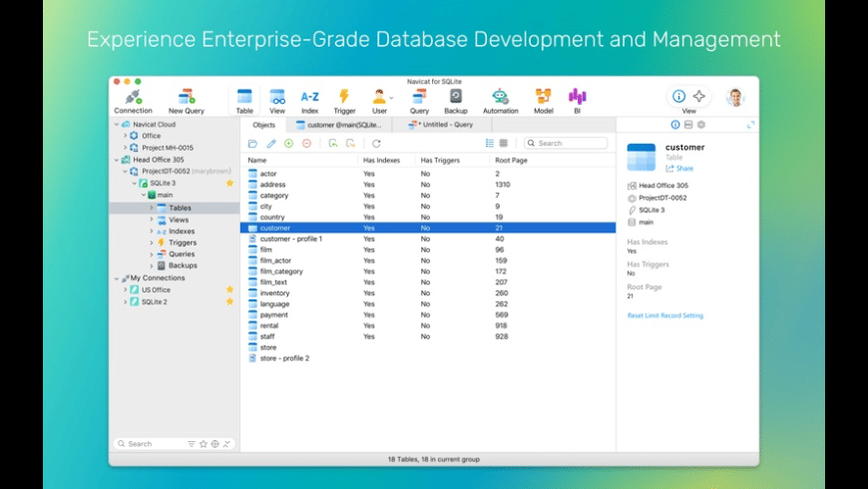The width and height of the screenshot is (868, 489).
Task: Open the settings gear icon in right panel
Action: 701,125
